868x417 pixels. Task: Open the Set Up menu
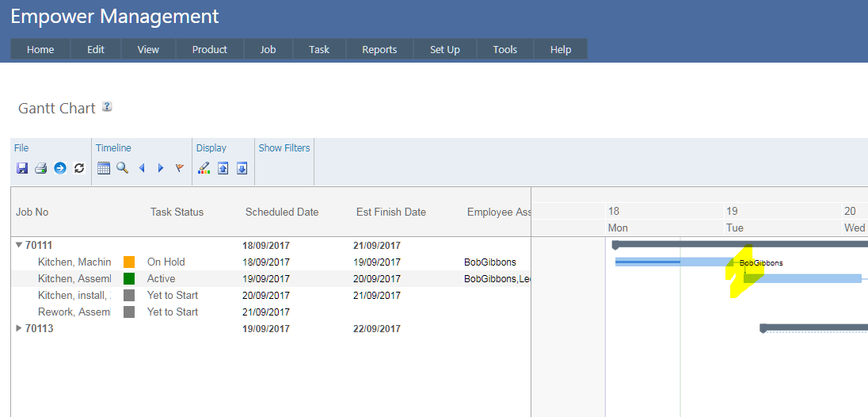(444, 49)
